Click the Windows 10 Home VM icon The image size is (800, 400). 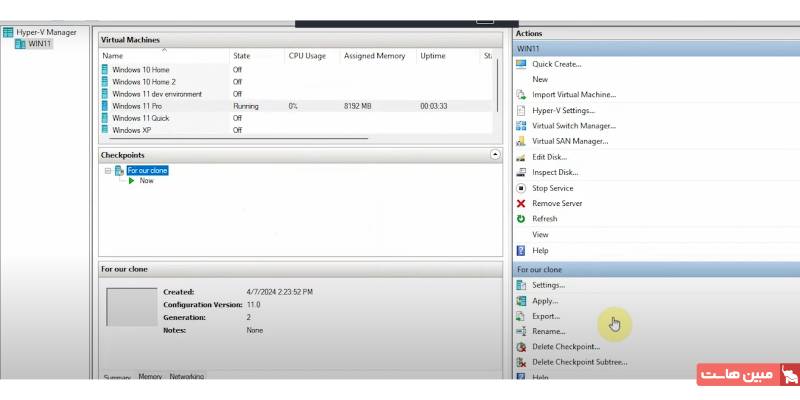(x=105, y=69)
